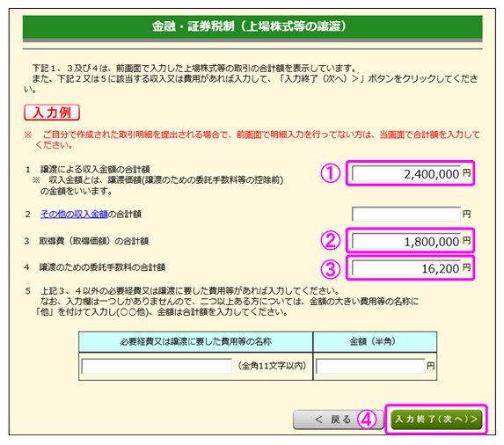Go back using the < 戻る button

click(338, 419)
